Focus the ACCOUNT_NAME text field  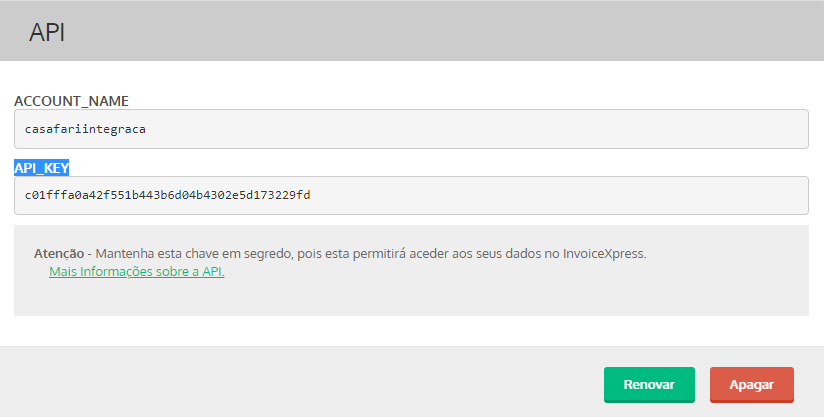410,129
